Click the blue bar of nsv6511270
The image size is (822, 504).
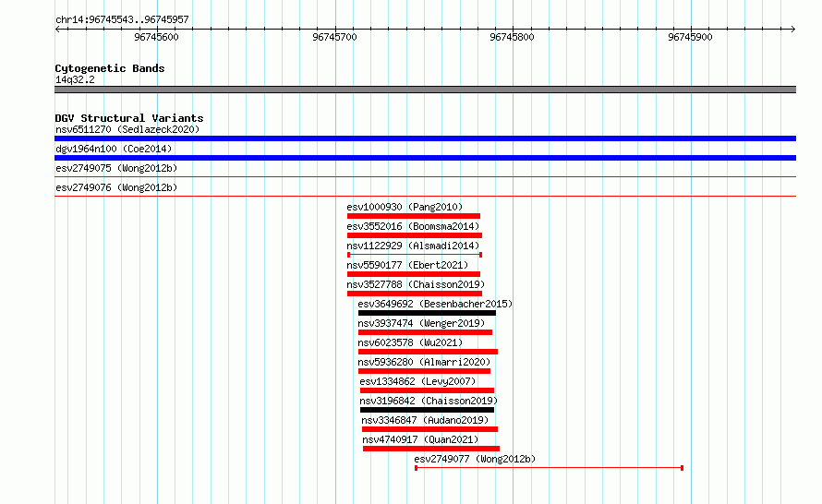point(425,138)
